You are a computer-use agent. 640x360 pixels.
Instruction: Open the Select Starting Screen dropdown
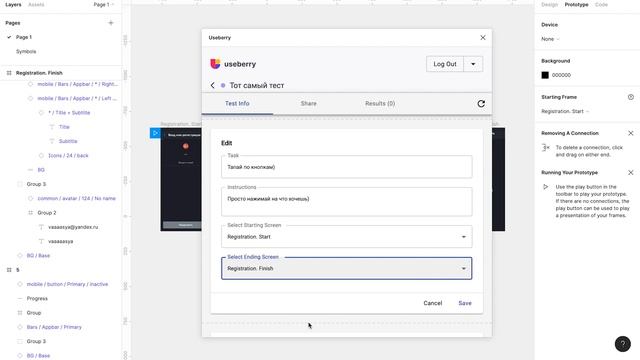(347, 237)
